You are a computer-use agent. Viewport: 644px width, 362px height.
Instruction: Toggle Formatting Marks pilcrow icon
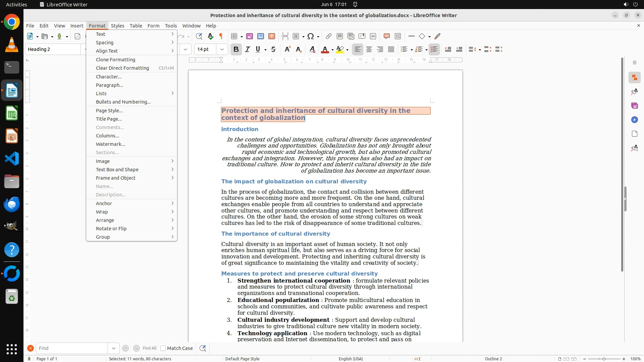tap(221, 36)
